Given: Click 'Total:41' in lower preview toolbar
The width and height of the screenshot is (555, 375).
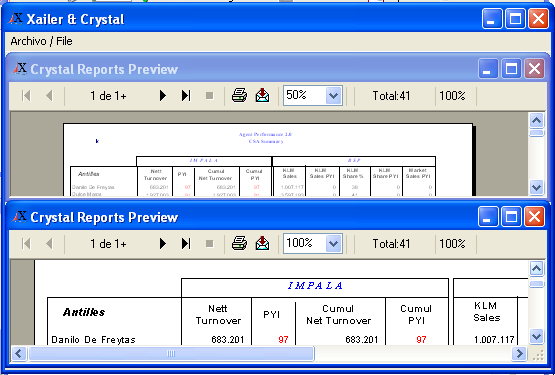Looking at the screenshot, I should (x=391, y=244).
